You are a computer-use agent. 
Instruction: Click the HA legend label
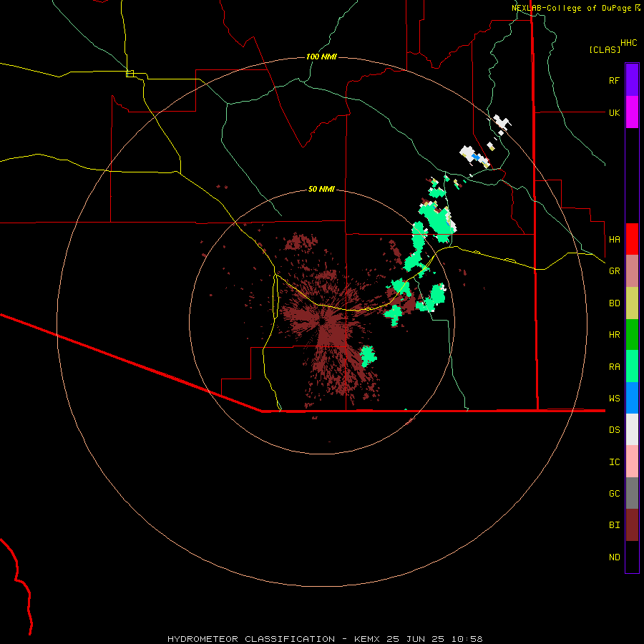[614, 239]
